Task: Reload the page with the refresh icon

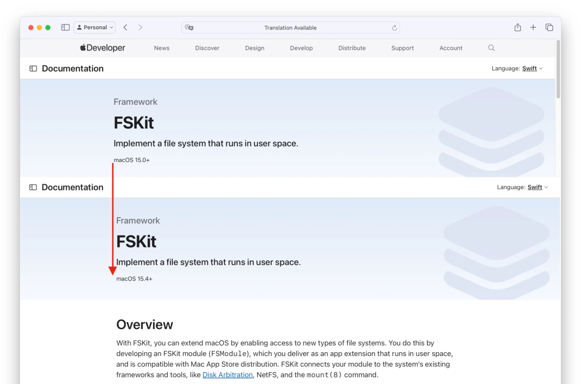Action: (x=394, y=28)
